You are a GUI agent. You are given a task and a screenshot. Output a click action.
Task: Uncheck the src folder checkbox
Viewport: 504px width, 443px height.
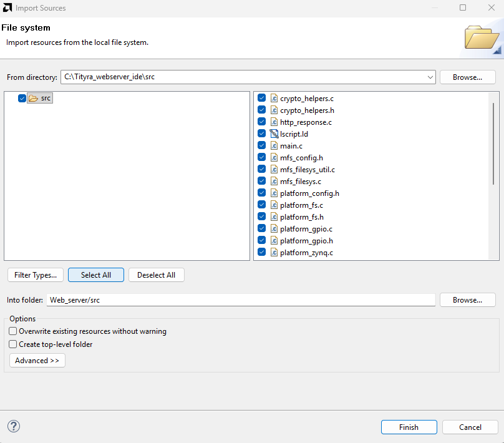[x=22, y=99]
